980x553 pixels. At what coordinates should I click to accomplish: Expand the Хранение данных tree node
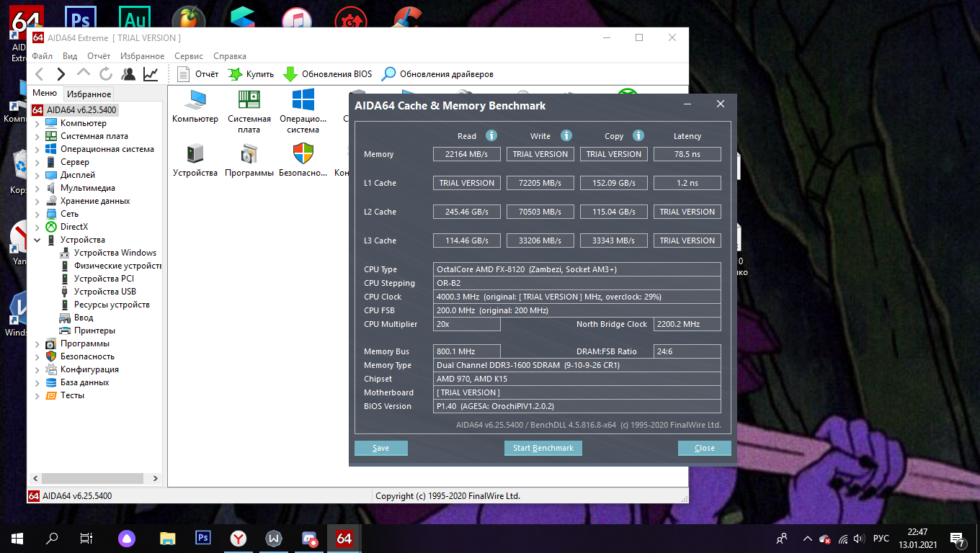(37, 201)
